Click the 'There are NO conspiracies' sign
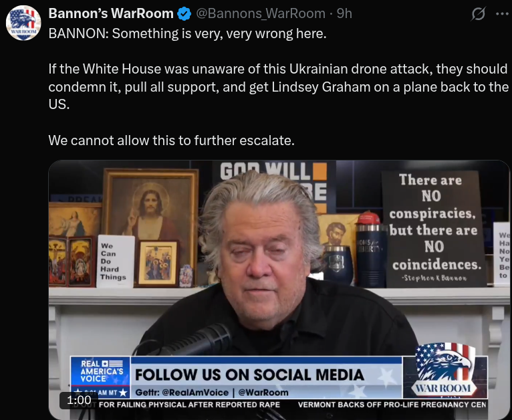Screen dimensions: 512x420 tap(434, 229)
